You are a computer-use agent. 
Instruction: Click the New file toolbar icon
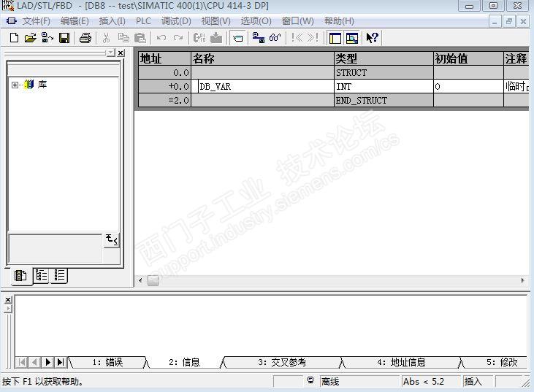tap(14, 38)
